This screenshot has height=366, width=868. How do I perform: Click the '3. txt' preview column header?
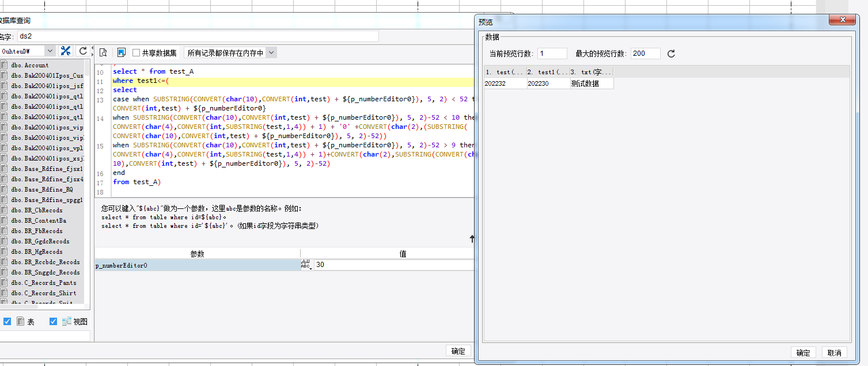592,72
